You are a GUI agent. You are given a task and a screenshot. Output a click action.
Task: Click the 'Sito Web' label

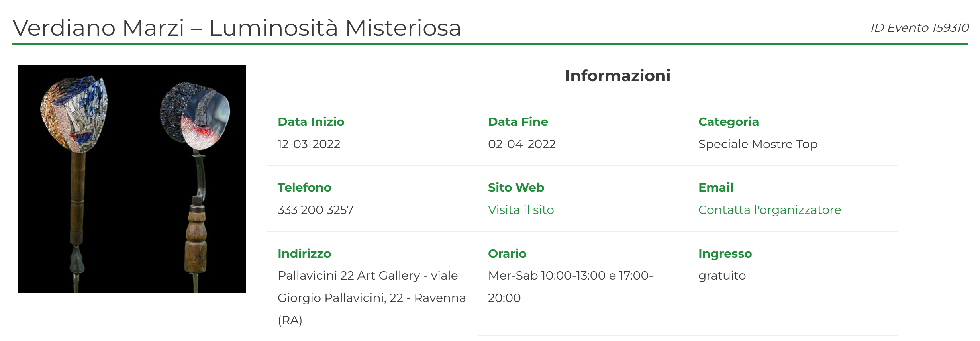pos(516,188)
